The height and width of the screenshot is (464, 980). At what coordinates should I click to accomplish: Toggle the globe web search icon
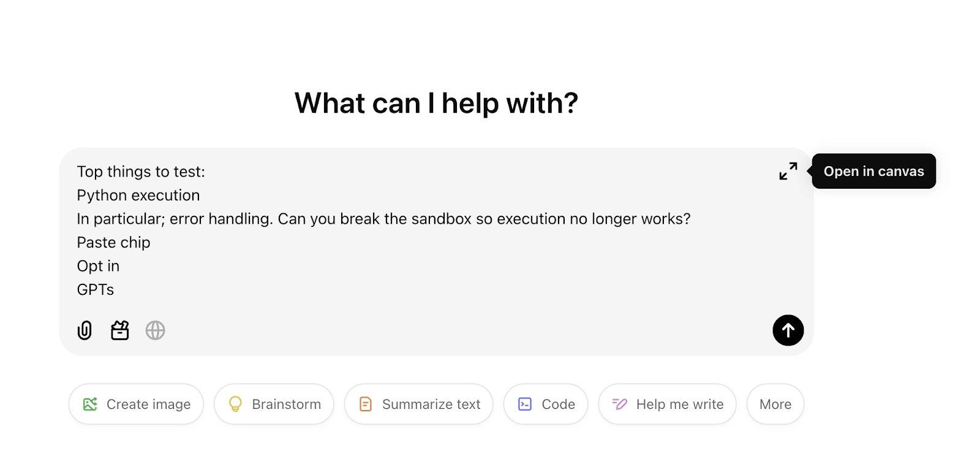[155, 330]
